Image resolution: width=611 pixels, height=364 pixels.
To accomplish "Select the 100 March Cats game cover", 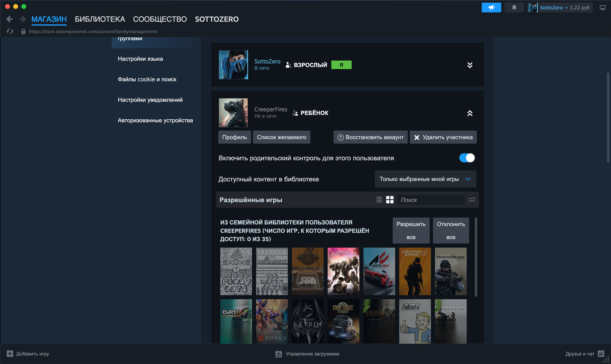I will (272, 271).
